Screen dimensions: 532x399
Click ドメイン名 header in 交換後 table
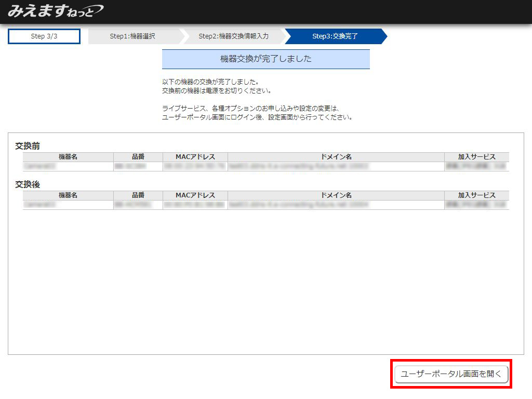coord(336,195)
